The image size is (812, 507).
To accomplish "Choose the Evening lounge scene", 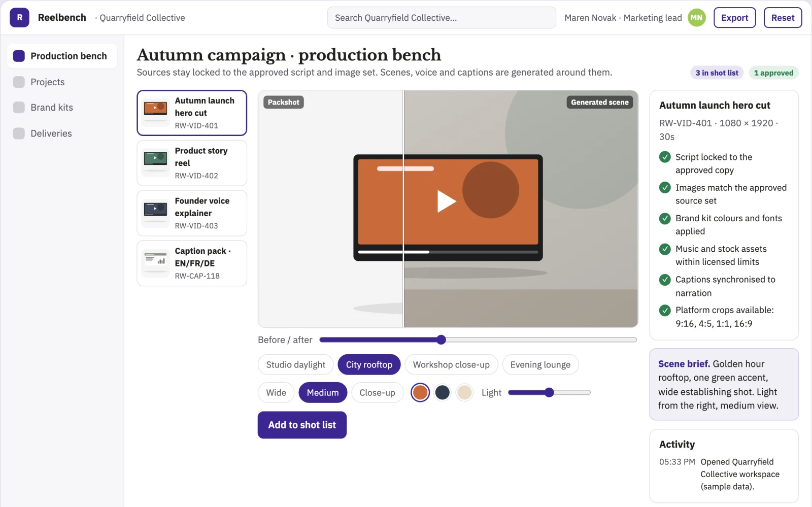I will pyautogui.click(x=540, y=364).
